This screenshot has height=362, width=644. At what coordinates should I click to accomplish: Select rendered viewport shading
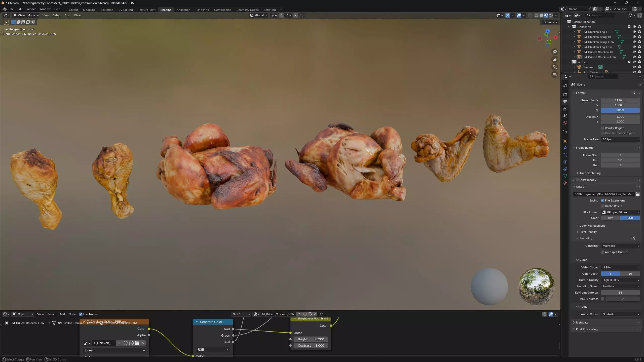(x=551, y=15)
